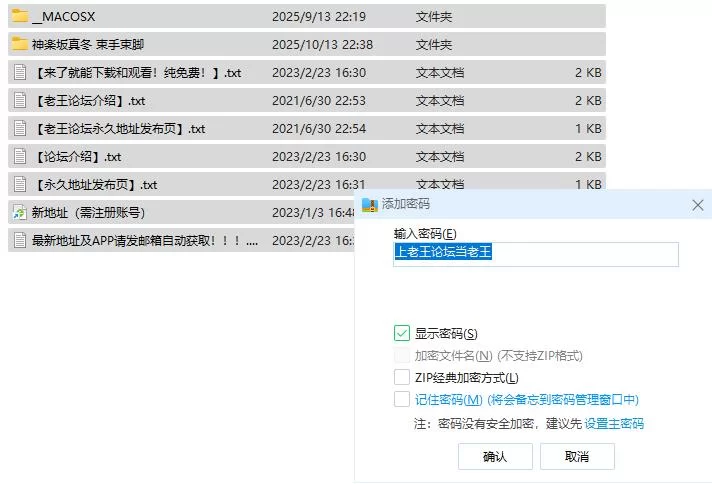Click the 【老王论坛介绍】.txt file icon
Image resolution: width=712 pixels, height=484 pixels.
[20, 100]
